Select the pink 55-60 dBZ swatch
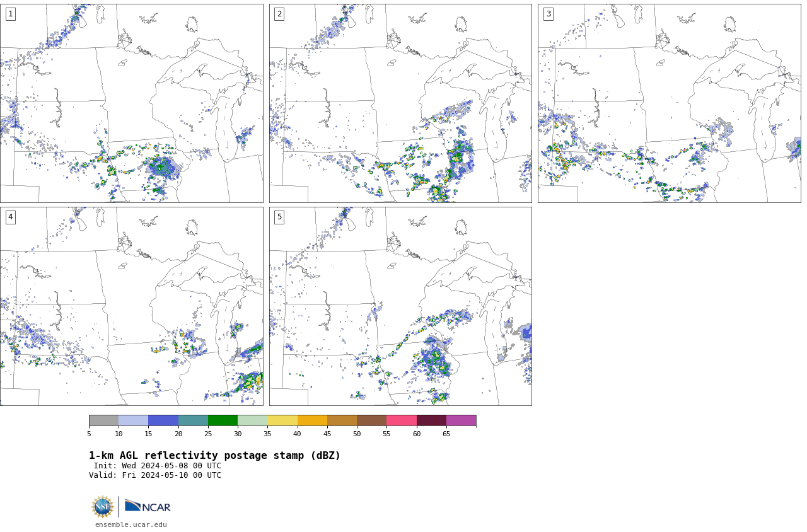The image size is (807, 532). coord(402,420)
